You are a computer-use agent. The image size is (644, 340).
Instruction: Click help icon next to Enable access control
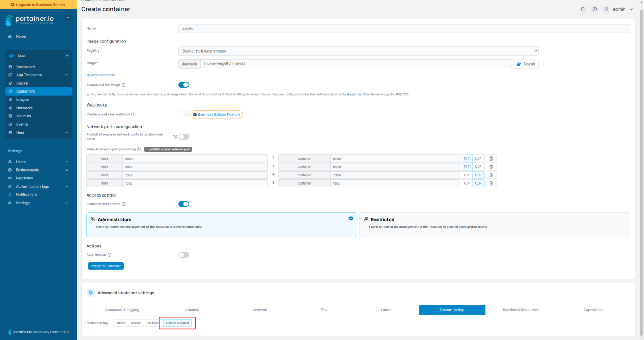[124, 204]
